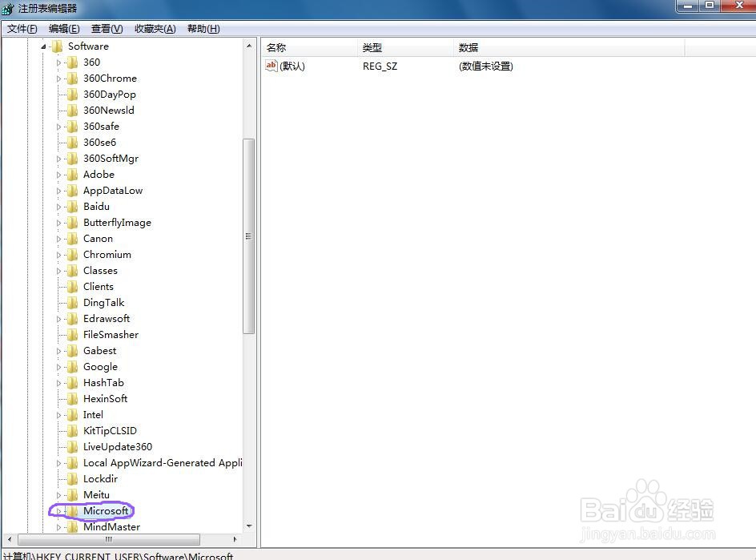Select the 360SoftMgr key label
756x560 pixels.
pyautogui.click(x=111, y=159)
